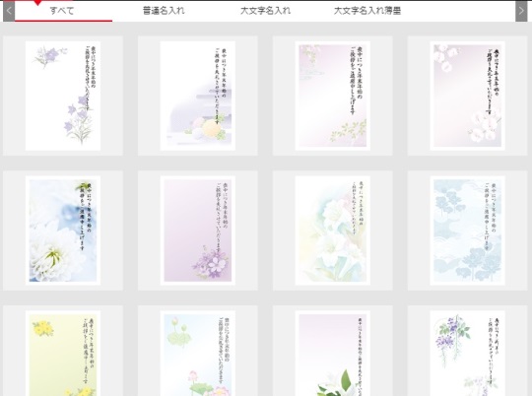Open the card with white lily green leaves
Screen dimensions: 532x396
[333, 354]
